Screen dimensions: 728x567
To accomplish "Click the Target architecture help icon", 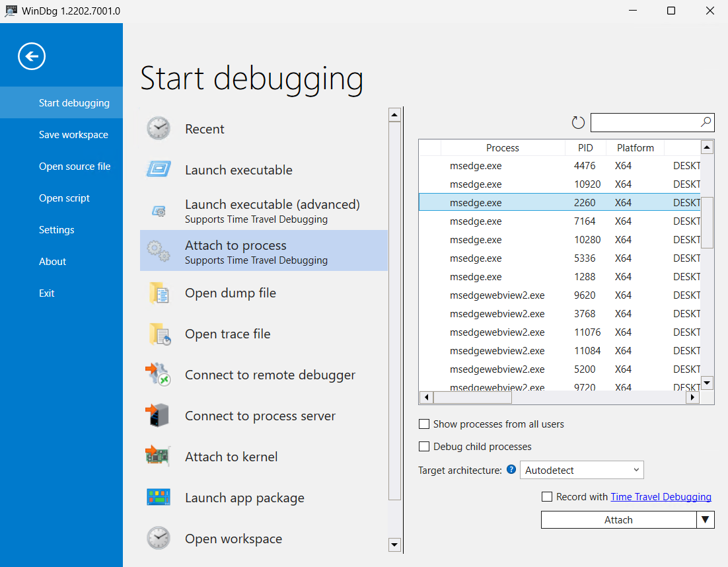I will 511,470.
